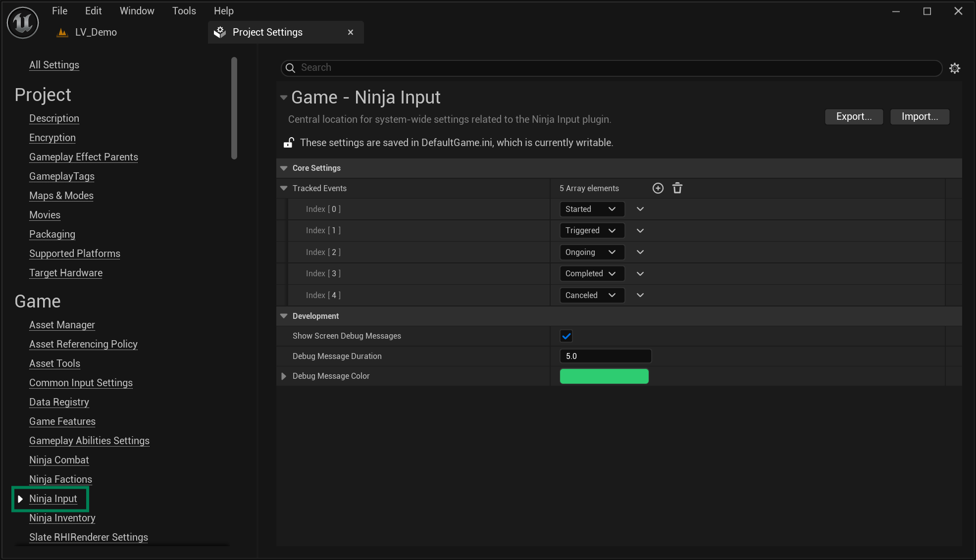Toggle Show Screen Debug Messages checkbox
Image resolution: width=976 pixels, height=560 pixels.
pyautogui.click(x=566, y=336)
